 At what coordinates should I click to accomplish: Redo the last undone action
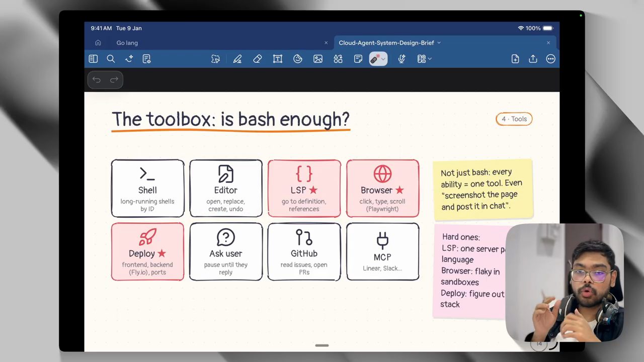(114, 79)
